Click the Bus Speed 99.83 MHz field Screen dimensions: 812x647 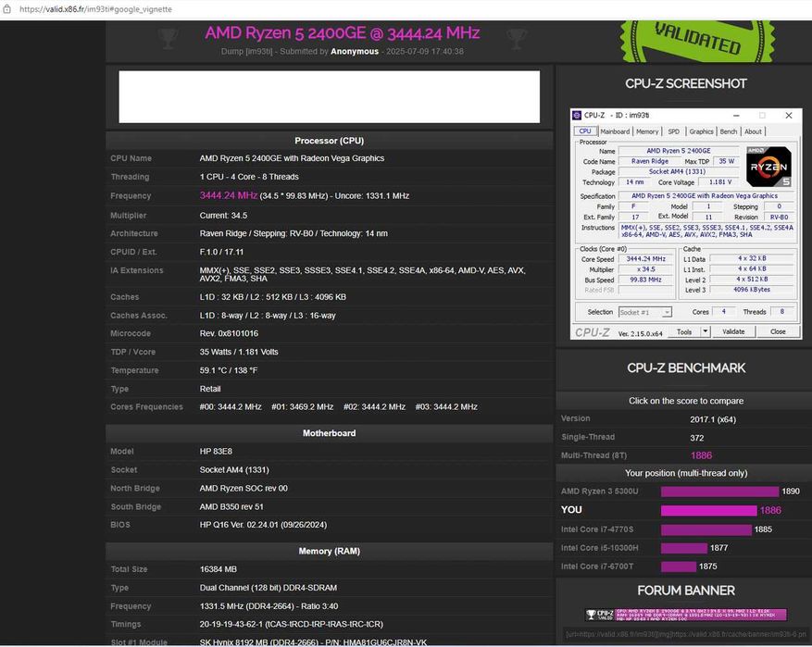(x=645, y=280)
